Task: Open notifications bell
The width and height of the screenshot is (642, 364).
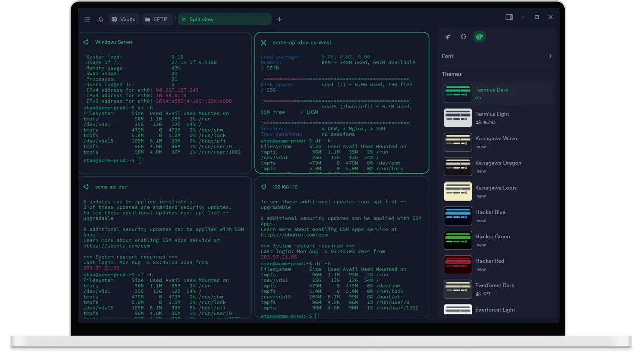Action: point(101,19)
